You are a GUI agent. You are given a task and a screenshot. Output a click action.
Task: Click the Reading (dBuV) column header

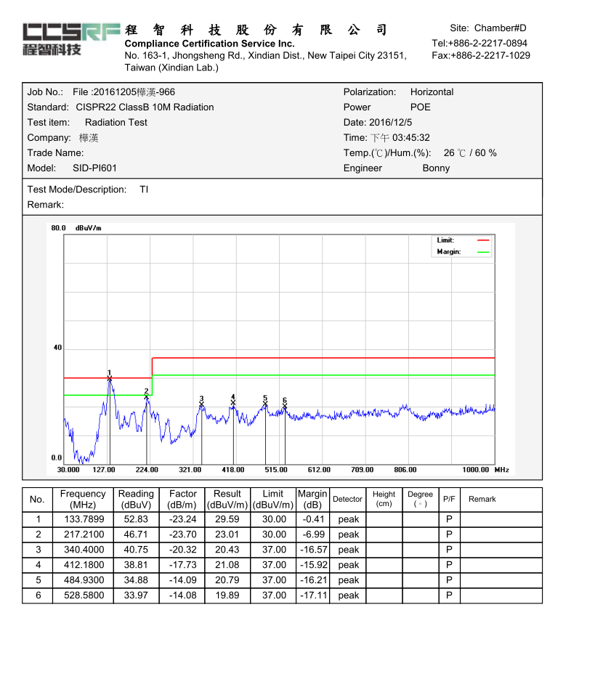click(x=136, y=499)
